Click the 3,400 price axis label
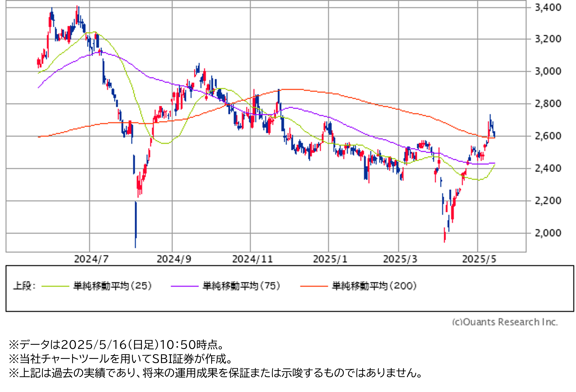576x392 pixels. click(x=548, y=8)
